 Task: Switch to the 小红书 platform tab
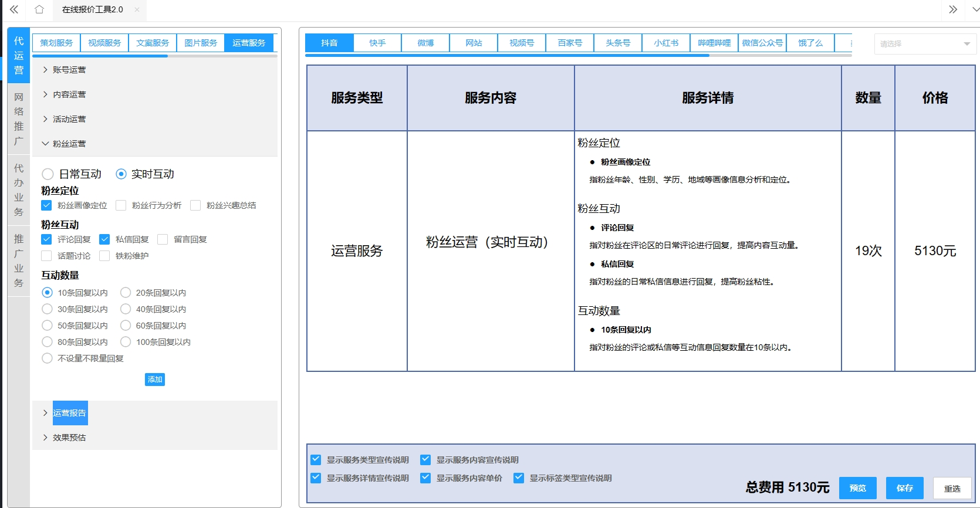pyautogui.click(x=666, y=43)
